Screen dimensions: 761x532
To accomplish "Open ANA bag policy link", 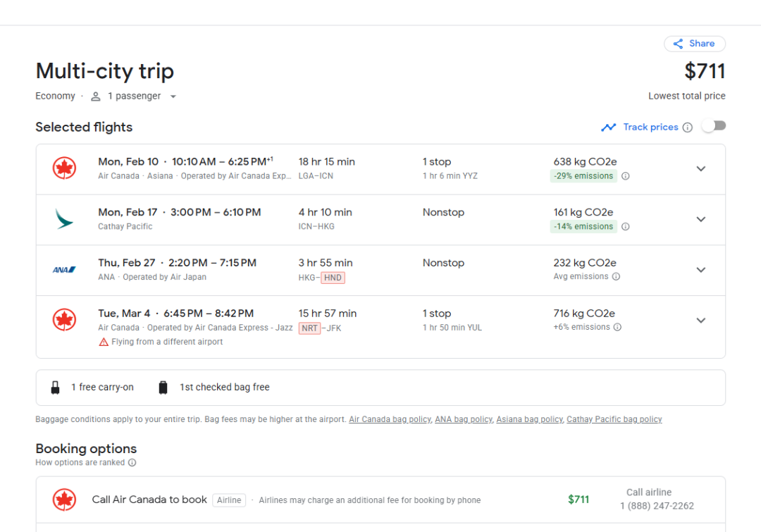I will [464, 419].
